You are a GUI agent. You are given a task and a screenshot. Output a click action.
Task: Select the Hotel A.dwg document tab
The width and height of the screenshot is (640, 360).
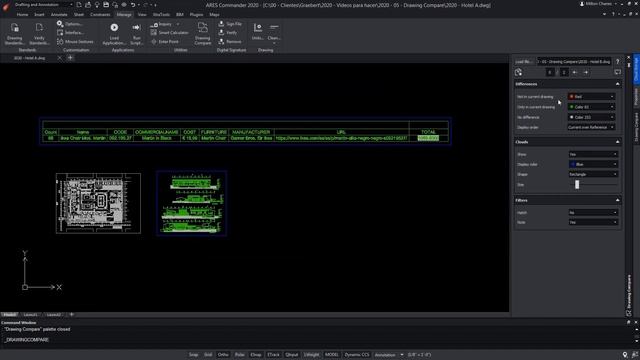(29, 58)
